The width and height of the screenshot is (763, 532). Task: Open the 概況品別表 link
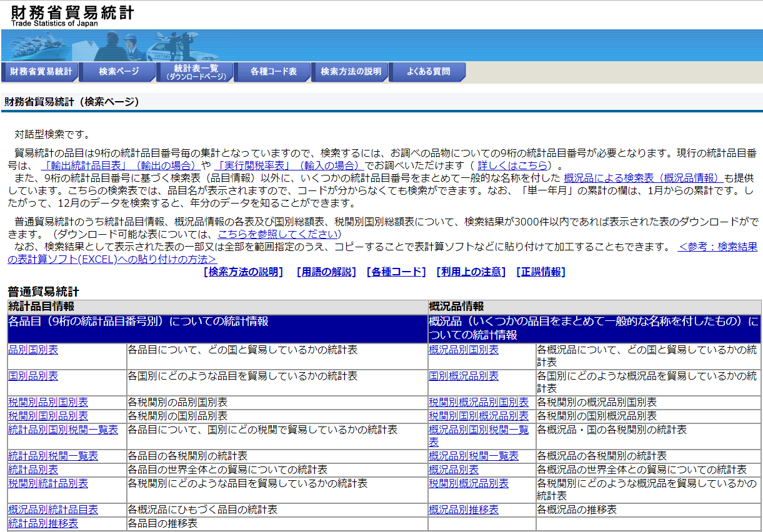tap(454, 470)
